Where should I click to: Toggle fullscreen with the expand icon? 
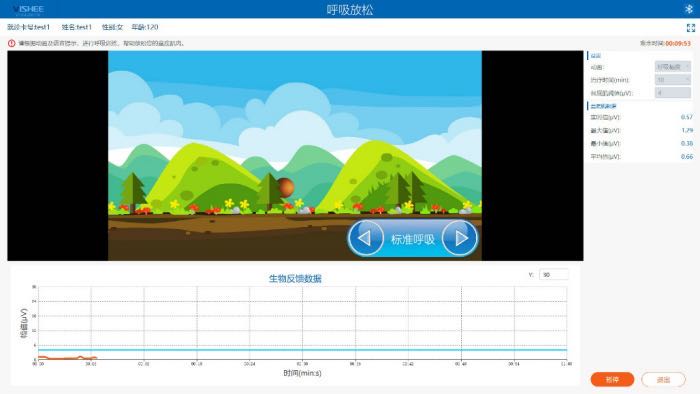click(691, 28)
